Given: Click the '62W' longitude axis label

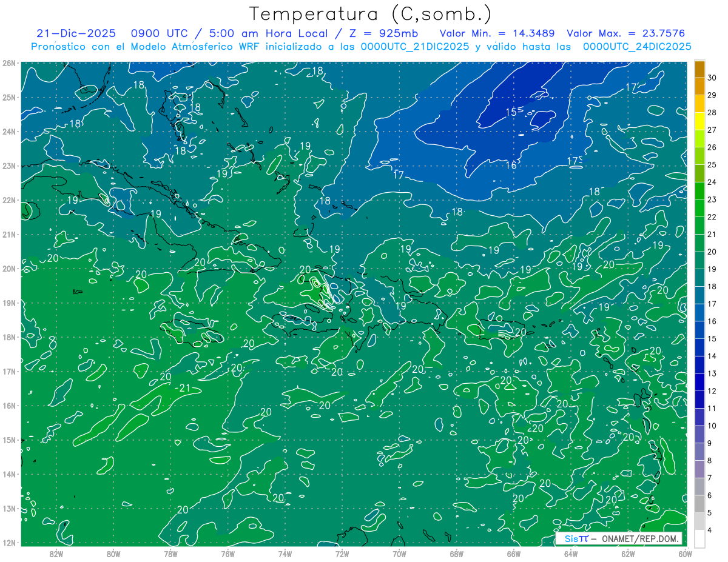Looking at the screenshot, I should point(629,554).
